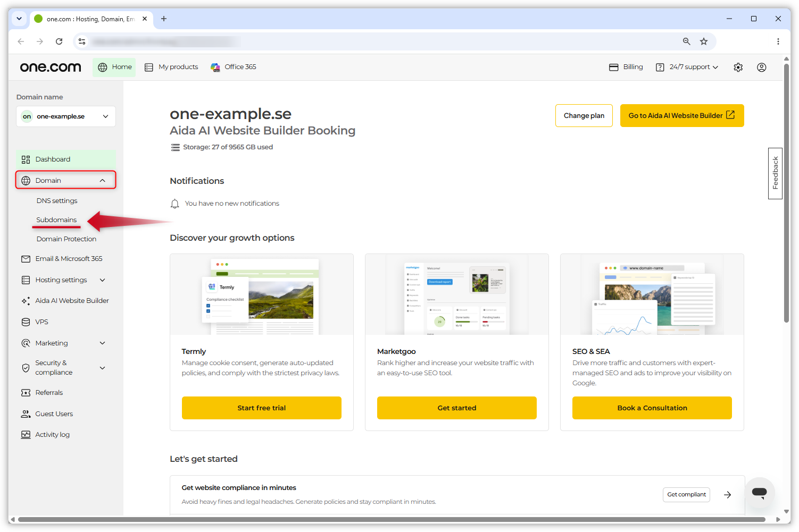Click the notifications bell icon
Viewport: 799px width, 532px height.
(174, 204)
